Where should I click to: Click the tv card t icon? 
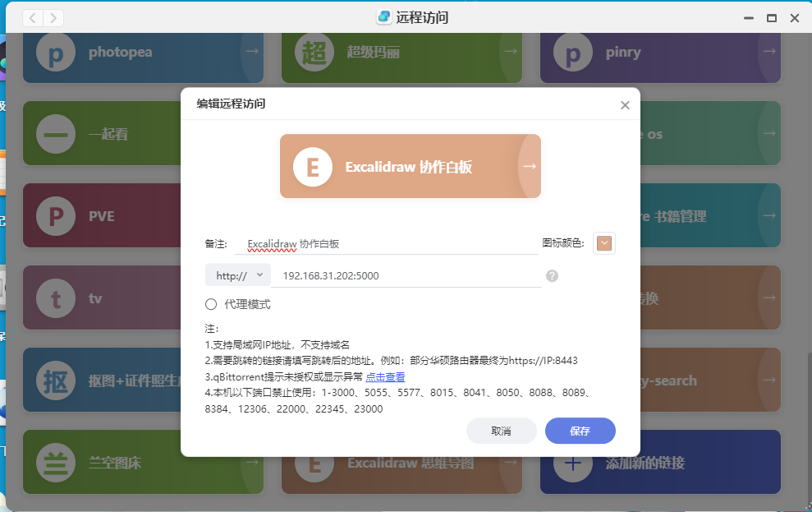coord(56,298)
